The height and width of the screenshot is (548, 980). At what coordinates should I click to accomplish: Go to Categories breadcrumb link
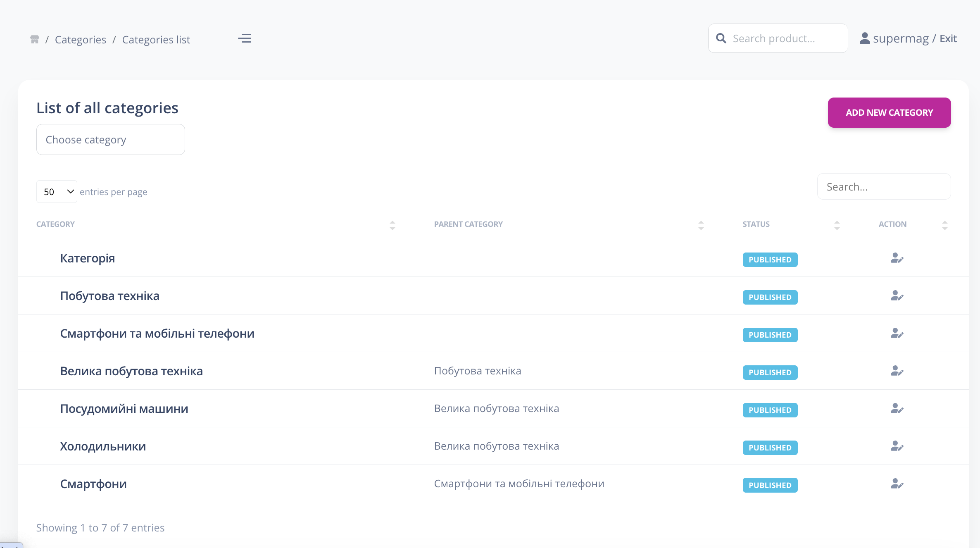click(81, 40)
